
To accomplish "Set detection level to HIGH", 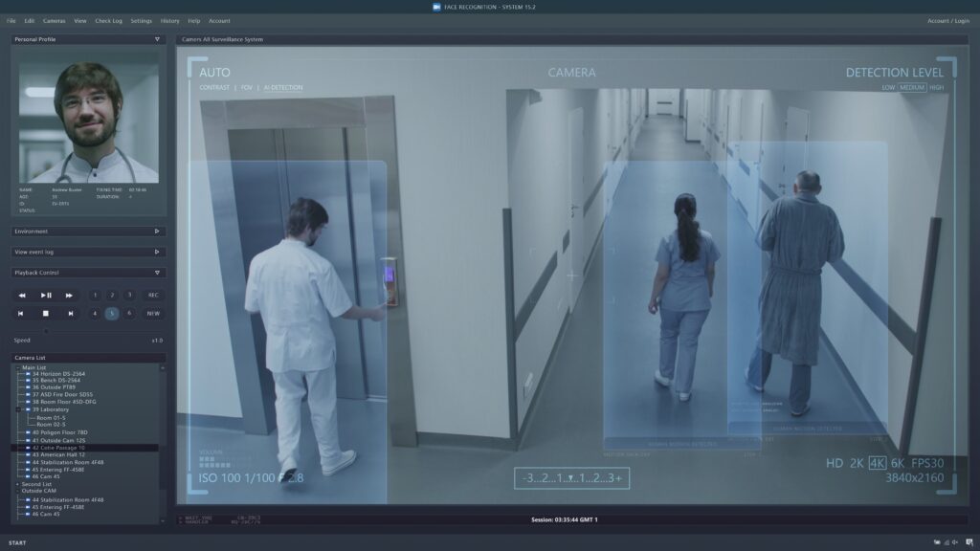I will click(x=939, y=85).
